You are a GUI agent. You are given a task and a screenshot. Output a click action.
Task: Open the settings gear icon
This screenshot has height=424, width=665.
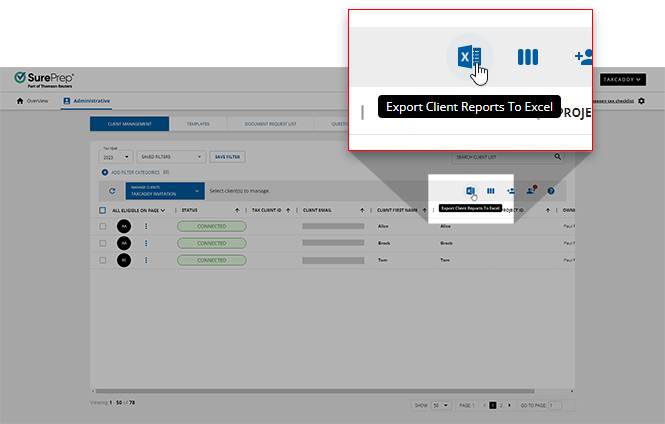coord(641,101)
